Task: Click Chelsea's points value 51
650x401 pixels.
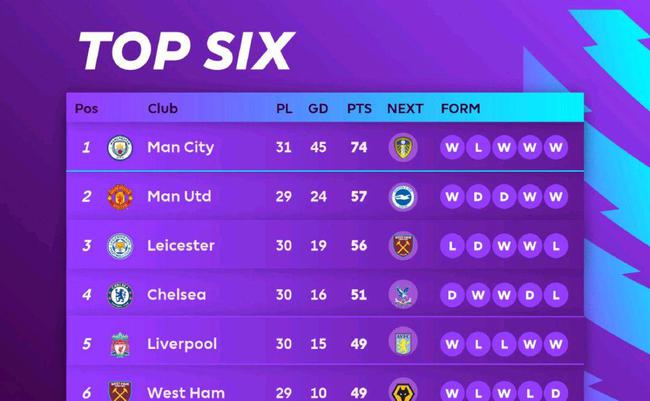Action: (359, 295)
